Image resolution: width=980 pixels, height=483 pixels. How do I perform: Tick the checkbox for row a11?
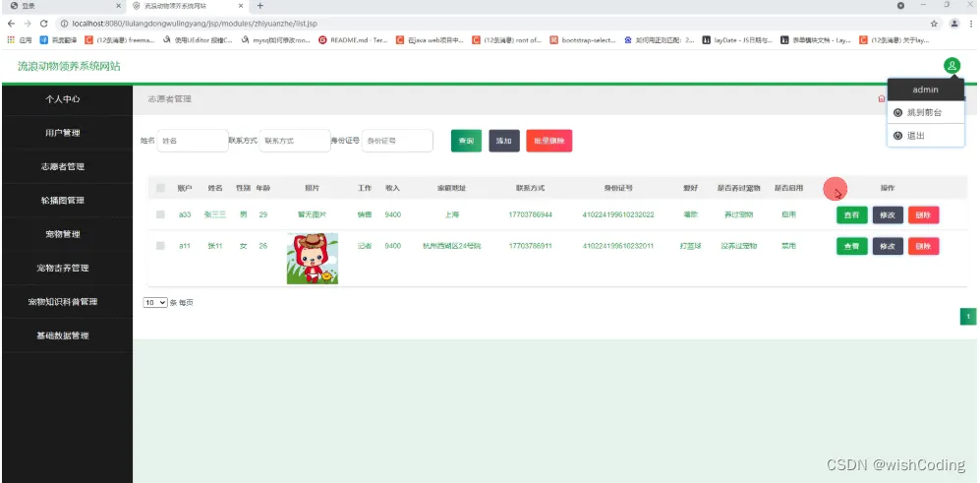[x=160, y=246]
